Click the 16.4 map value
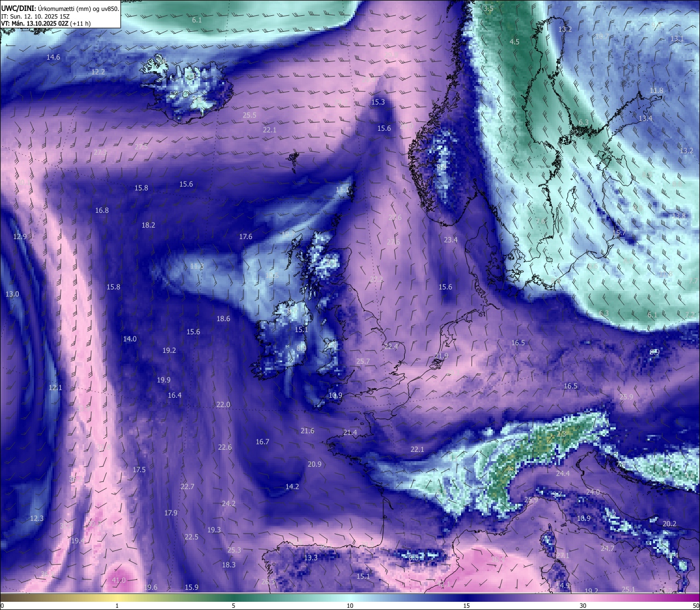 coord(174,395)
